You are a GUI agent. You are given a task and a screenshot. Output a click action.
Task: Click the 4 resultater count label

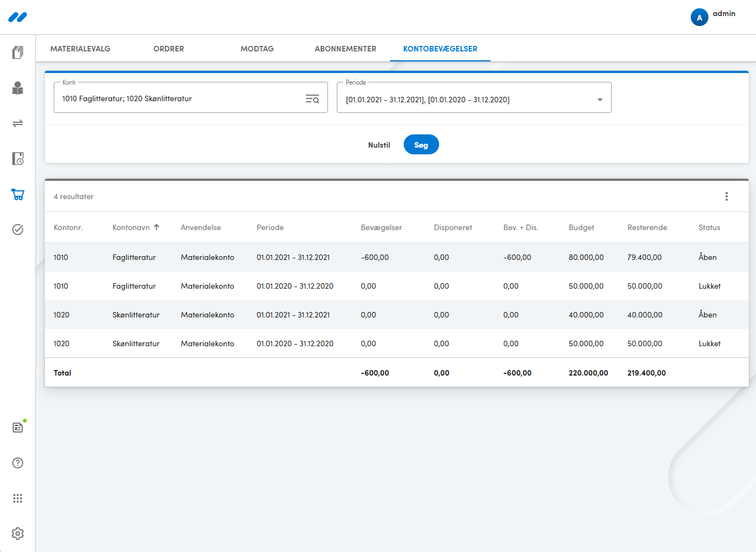click(x=74, y=196)
